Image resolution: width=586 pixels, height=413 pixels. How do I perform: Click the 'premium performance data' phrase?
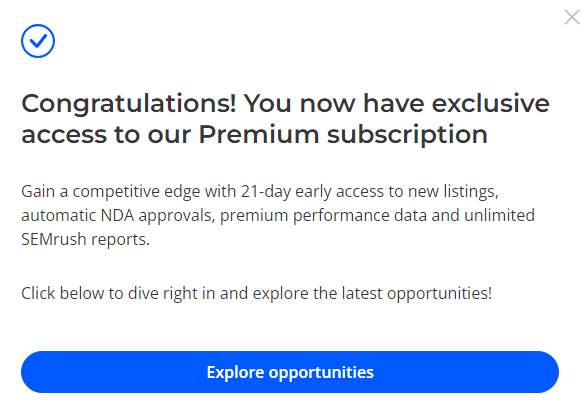click(323, 216)
